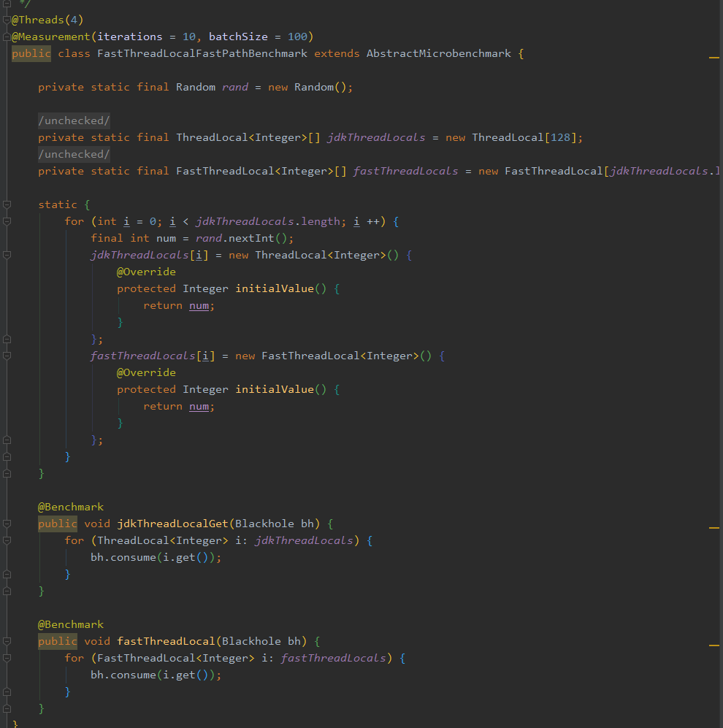
Task: Click fastThreadLocals in the for-each loop
Action: click(x=334, y=658)
